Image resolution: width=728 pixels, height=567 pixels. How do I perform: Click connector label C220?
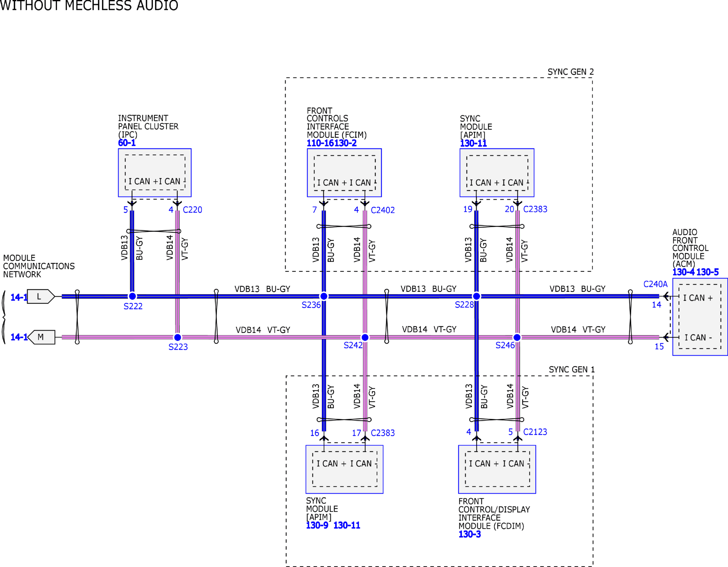(192, 210)
